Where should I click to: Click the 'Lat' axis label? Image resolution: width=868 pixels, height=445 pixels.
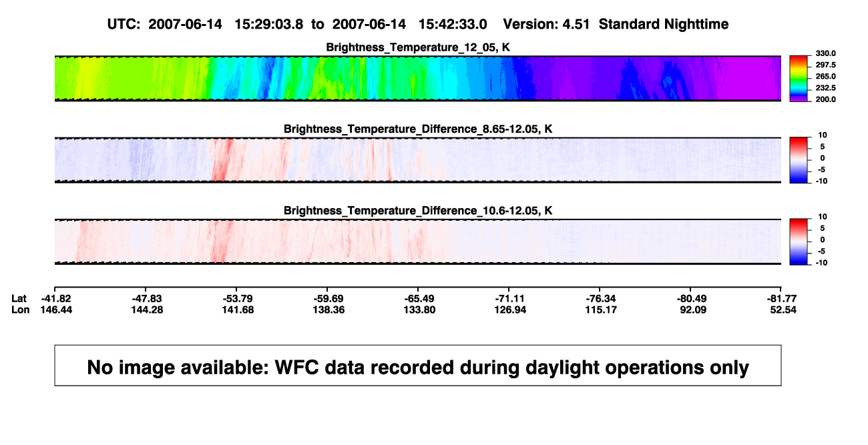19,298
